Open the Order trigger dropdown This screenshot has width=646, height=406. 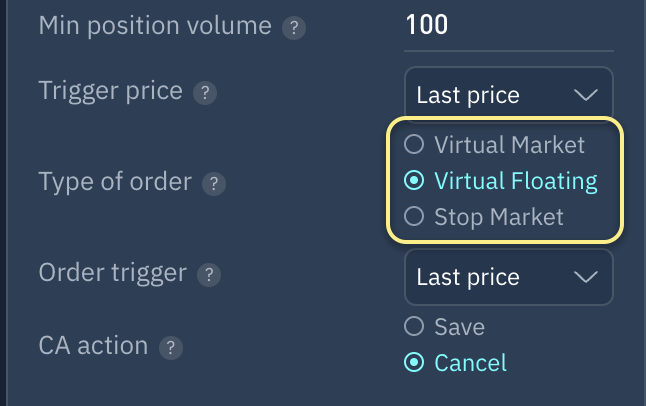508,277
